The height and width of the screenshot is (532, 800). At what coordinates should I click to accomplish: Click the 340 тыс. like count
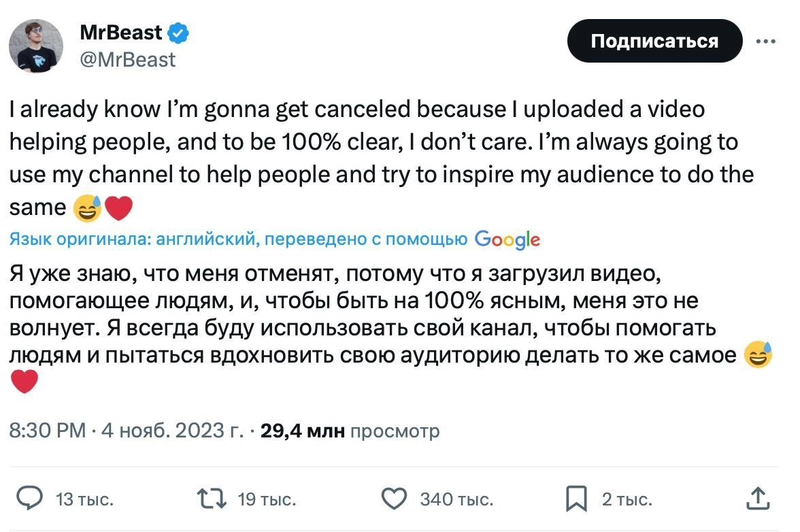click(x=456, y=499)
